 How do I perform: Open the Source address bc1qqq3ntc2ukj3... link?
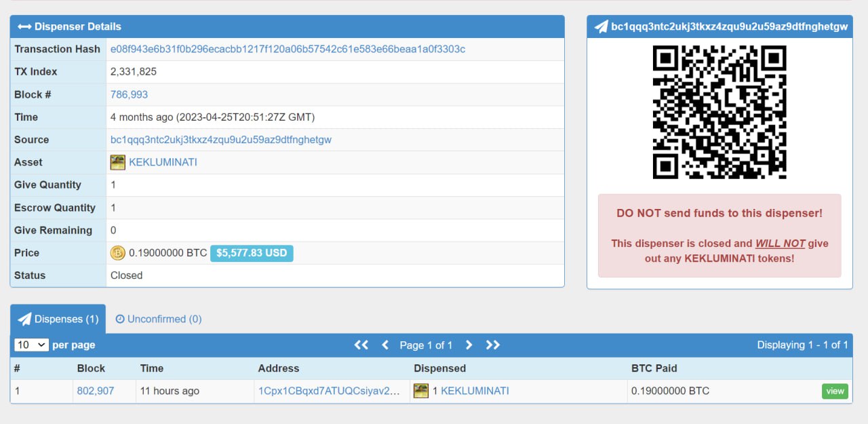tap(221, 140)
